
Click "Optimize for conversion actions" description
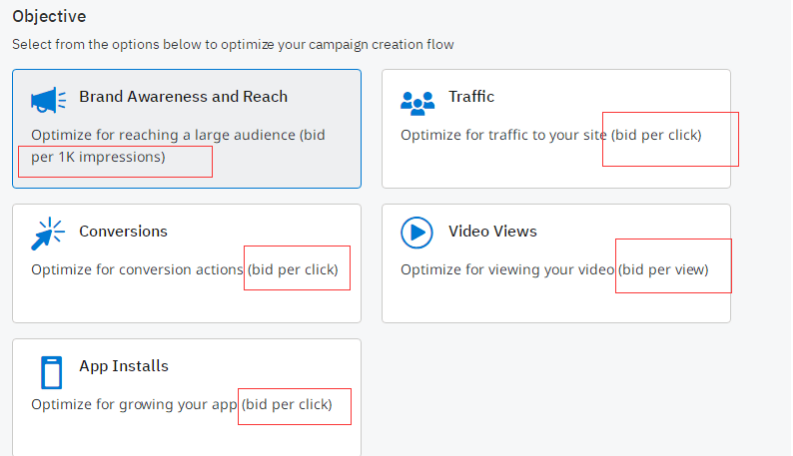(137, 270)
